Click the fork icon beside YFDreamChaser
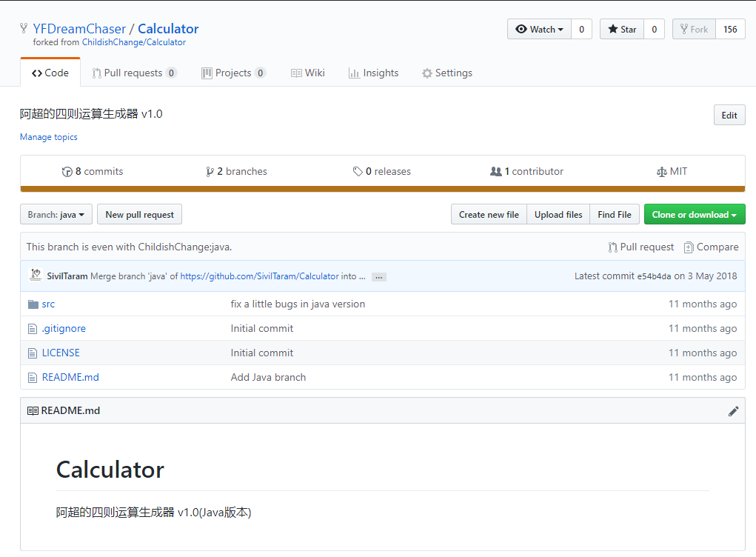756x557 pixels. click(x=24, y=28)
